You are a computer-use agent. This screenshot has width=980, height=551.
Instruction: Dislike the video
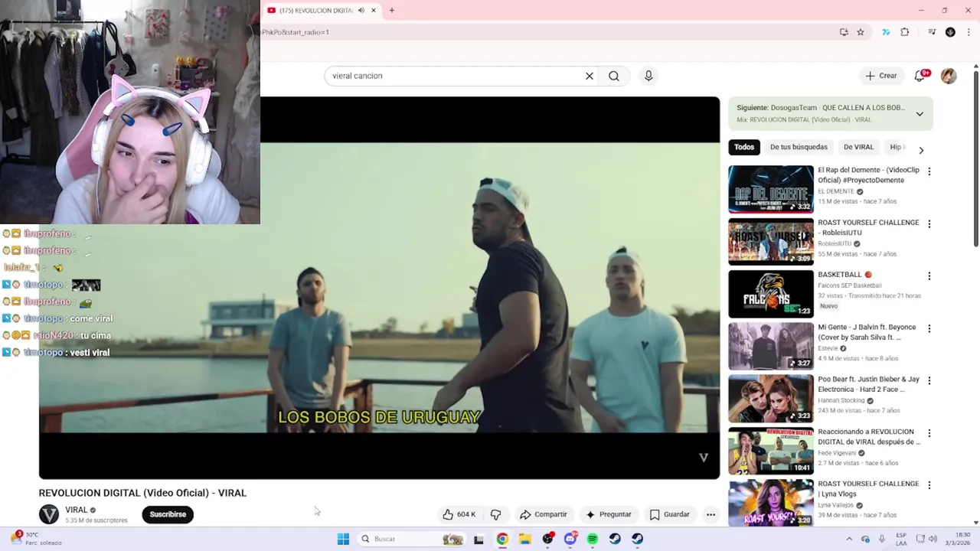coord(495,514)
